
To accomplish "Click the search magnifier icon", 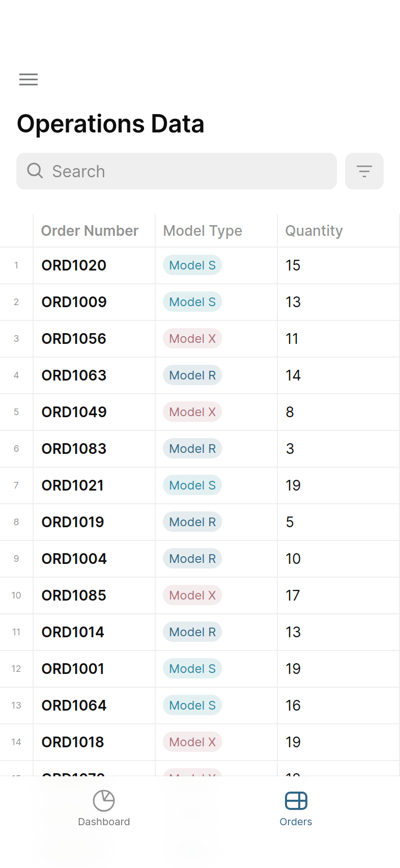I will [x=35, y=171].
